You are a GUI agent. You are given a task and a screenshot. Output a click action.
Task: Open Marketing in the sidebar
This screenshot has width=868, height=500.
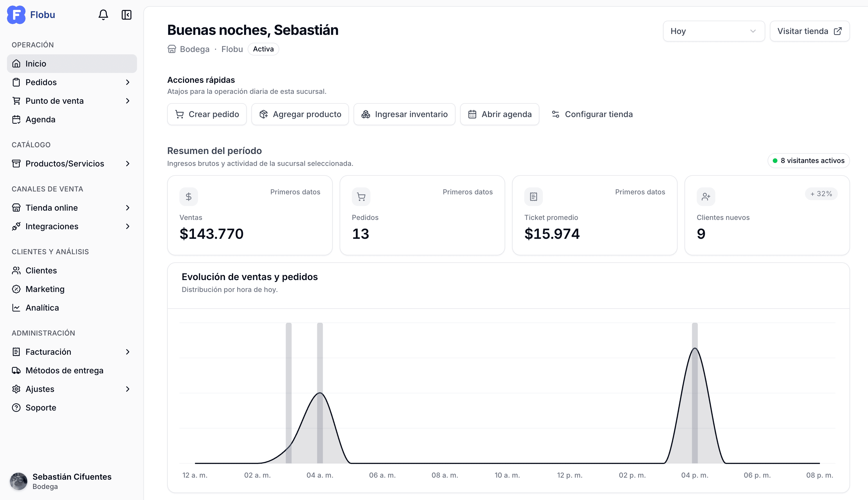(72, 289)
